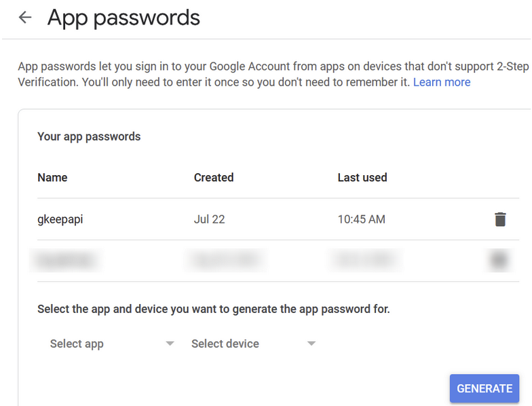This screenshot has height=406, width=532.
Task: Open the Learn more link
Action: pyautogui.click(x=441, y=82)
